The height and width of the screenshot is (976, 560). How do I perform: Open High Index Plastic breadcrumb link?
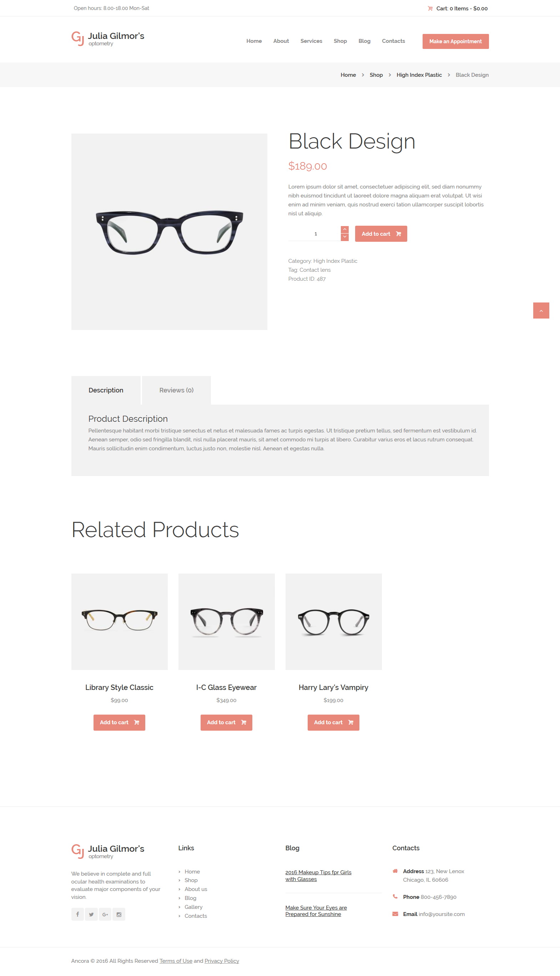(x=419, y=75)
